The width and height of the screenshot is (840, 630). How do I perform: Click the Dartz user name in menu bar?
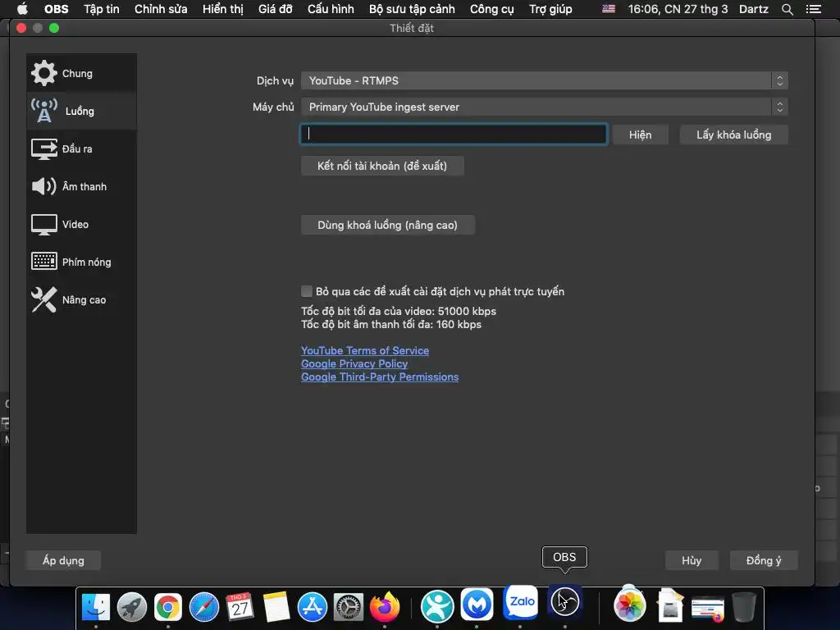(x=753, y=9)
